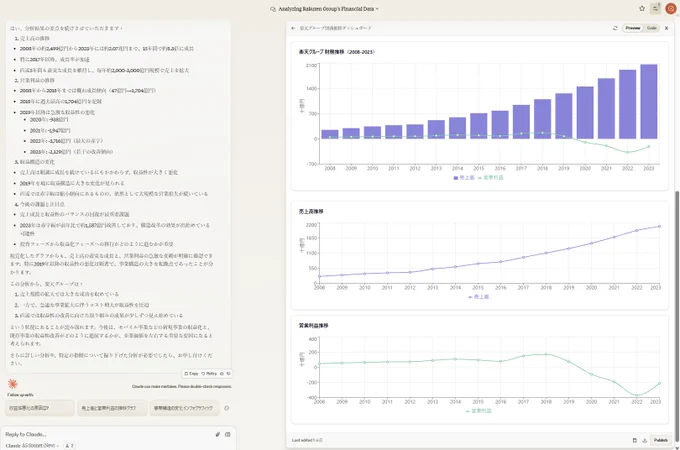Switch to the Preview tab
Viewport: 680px width, 450px height.
click(633, 28)
